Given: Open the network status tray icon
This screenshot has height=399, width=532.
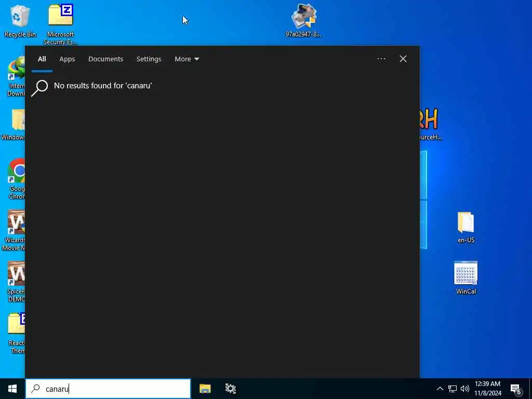Looking at the screenshot, I should pos(453,389).
